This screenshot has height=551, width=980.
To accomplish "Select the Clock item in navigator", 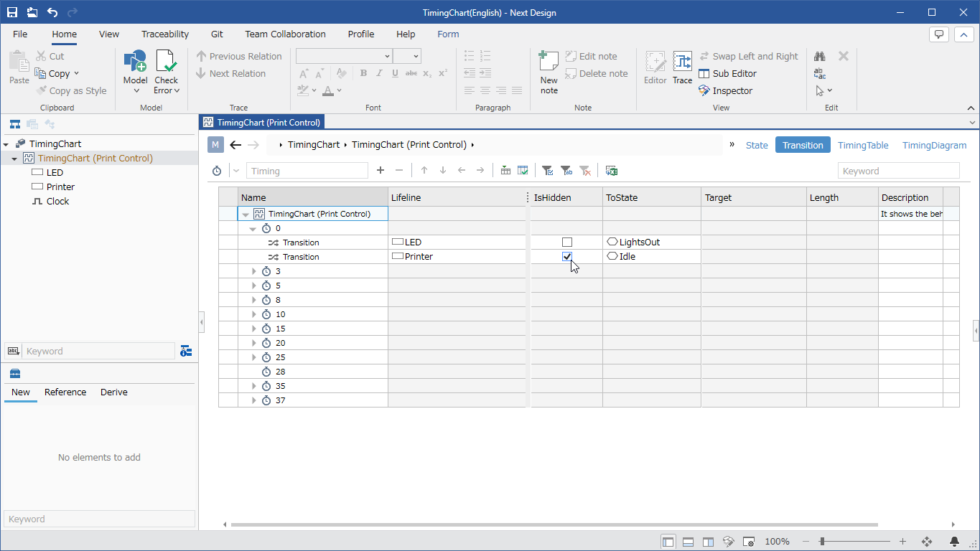I will (x=57, y=202).
